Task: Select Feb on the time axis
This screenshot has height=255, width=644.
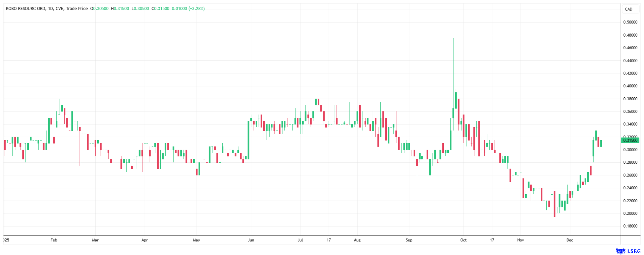Action: tap(54, 240)
